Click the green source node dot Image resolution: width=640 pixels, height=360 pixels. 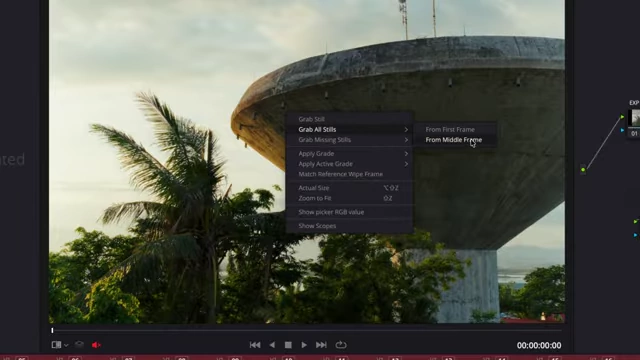point(583,169)
